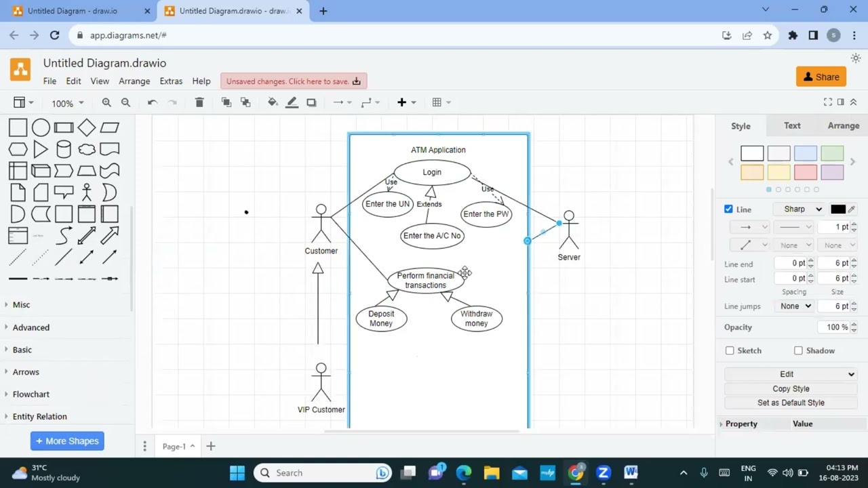Open the waypoints style dropdown
This screenshot has width=868, height=488.
tap(370, 102)
